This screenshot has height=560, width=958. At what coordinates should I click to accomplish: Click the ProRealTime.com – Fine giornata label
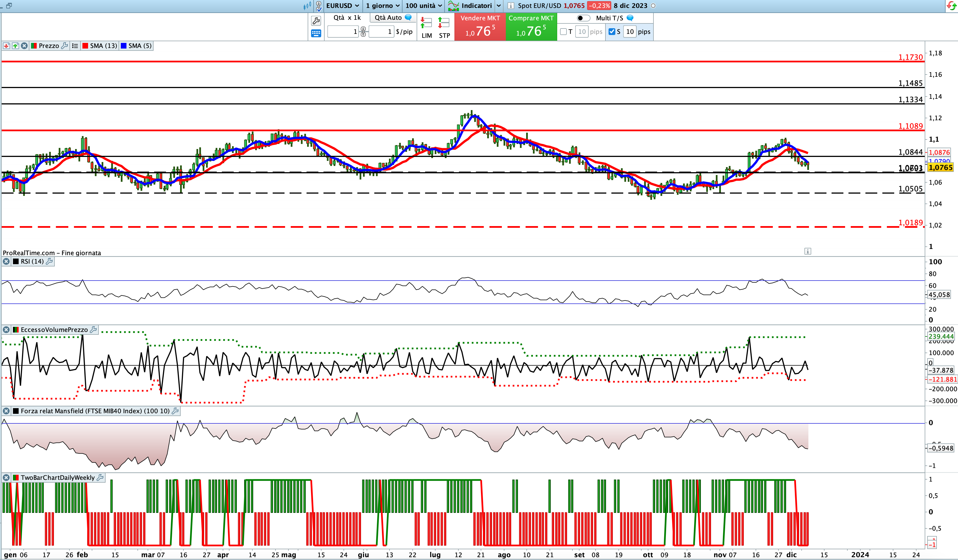pos(52,253)
